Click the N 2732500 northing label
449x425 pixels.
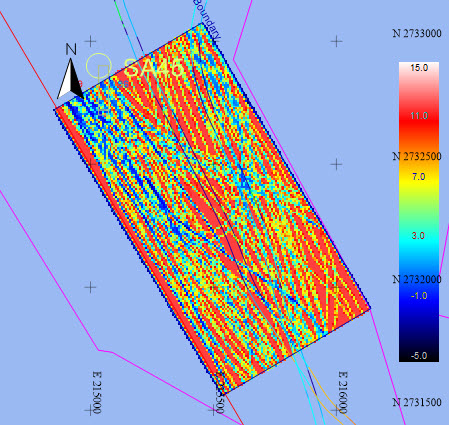click(417, 156)
